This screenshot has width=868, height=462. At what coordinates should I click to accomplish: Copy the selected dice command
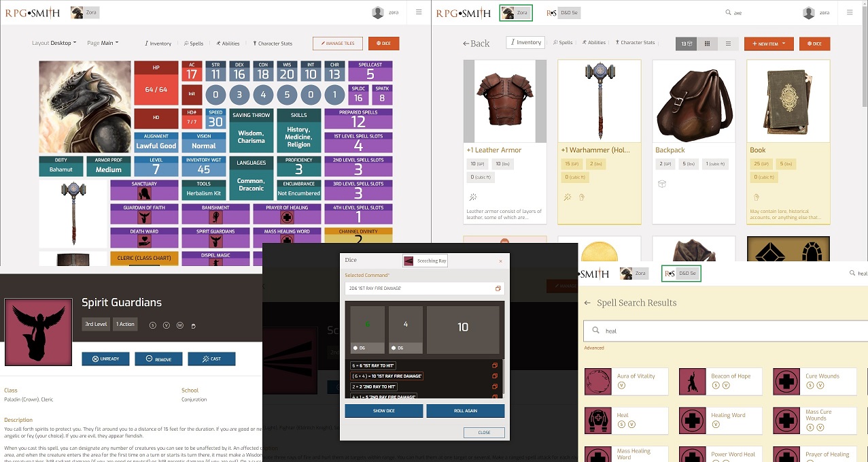click(498, 288)
